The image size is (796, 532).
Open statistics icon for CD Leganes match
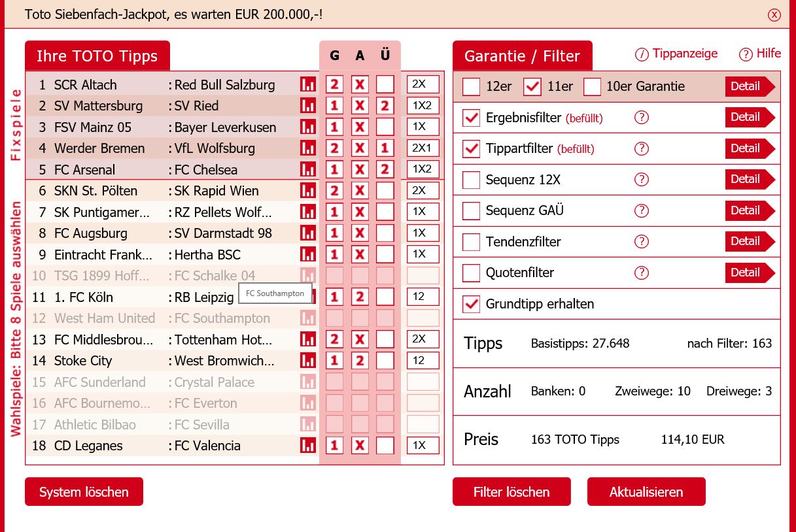(307, 446)
